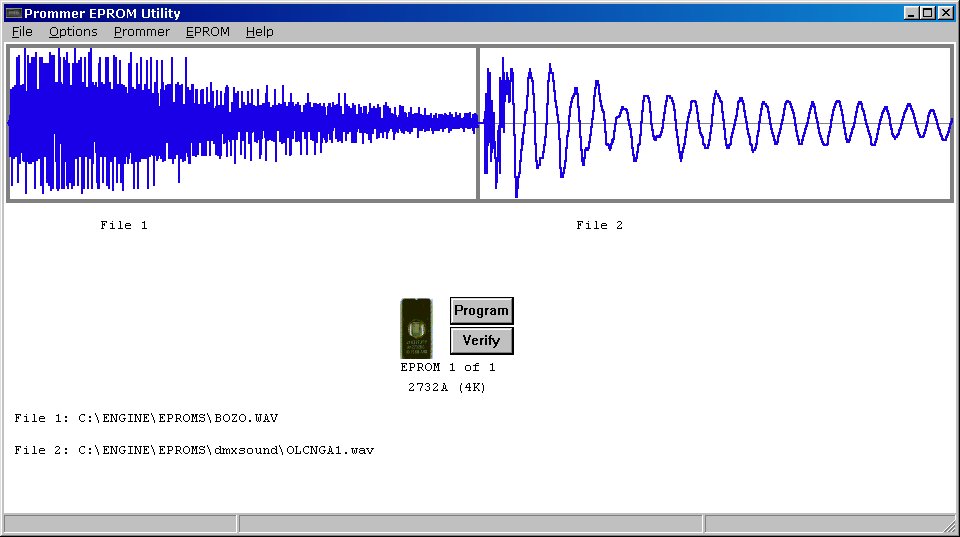
Task: Open the Help menu
Action: 259,32
